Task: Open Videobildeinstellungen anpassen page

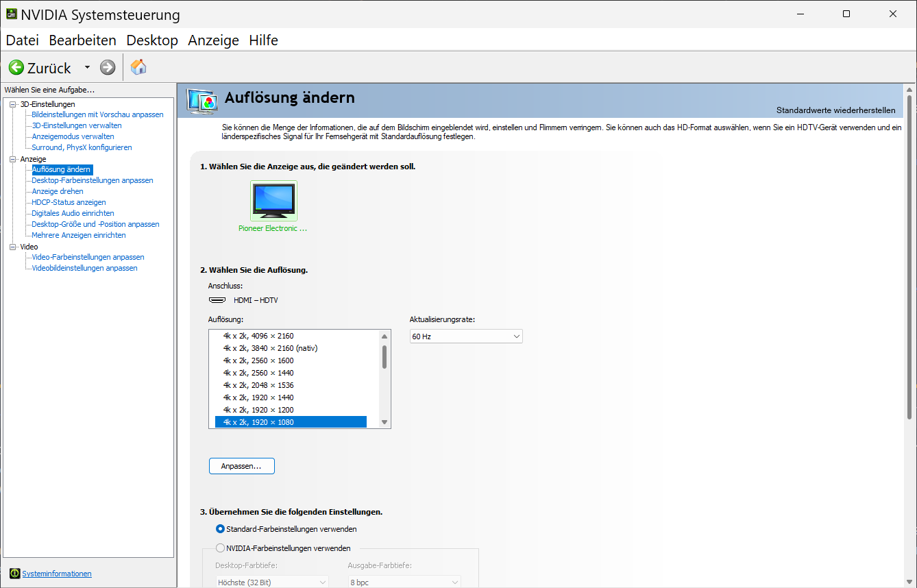Action: (85, 268)
